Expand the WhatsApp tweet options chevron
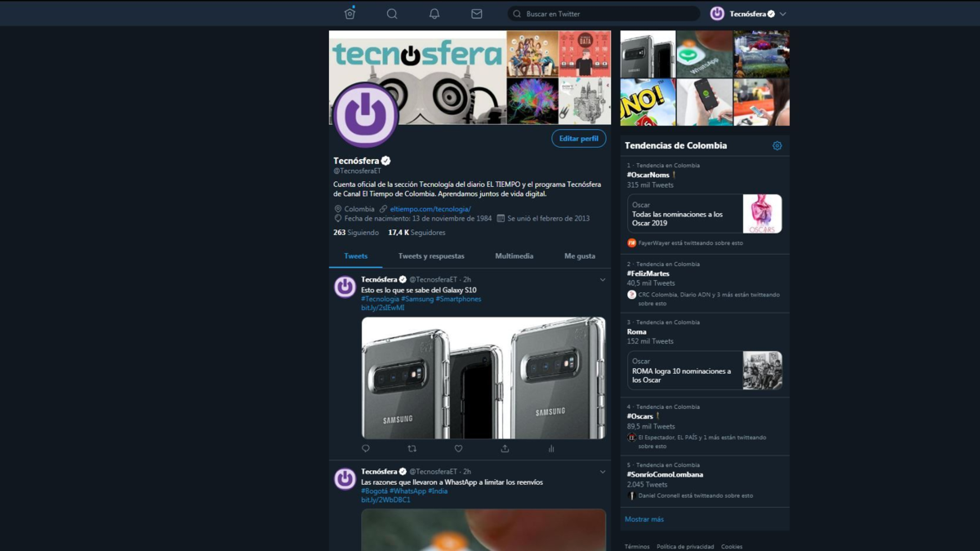The height and width of the screenshot is (551, 980). [603, 472]
